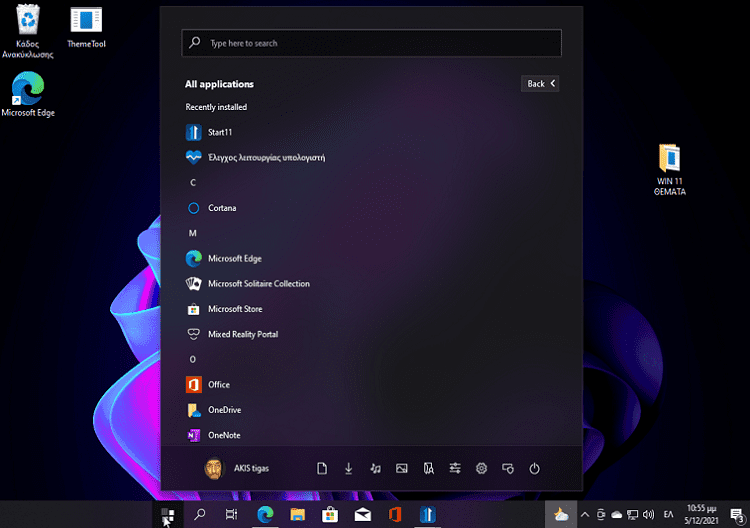The width and height of the screenshot is (750, 528).
Task: Open taskbar Search magnifier icon
Action: [199, 515]
